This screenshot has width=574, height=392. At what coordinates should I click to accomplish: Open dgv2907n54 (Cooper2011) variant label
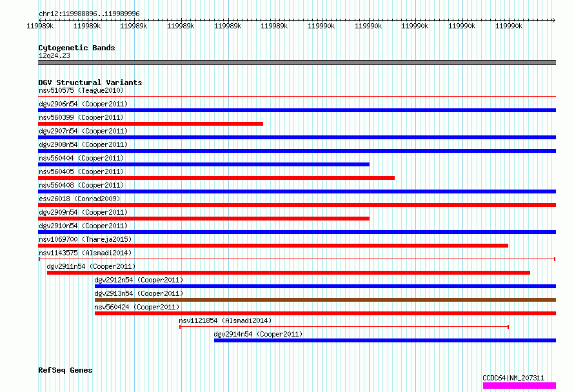83,131
